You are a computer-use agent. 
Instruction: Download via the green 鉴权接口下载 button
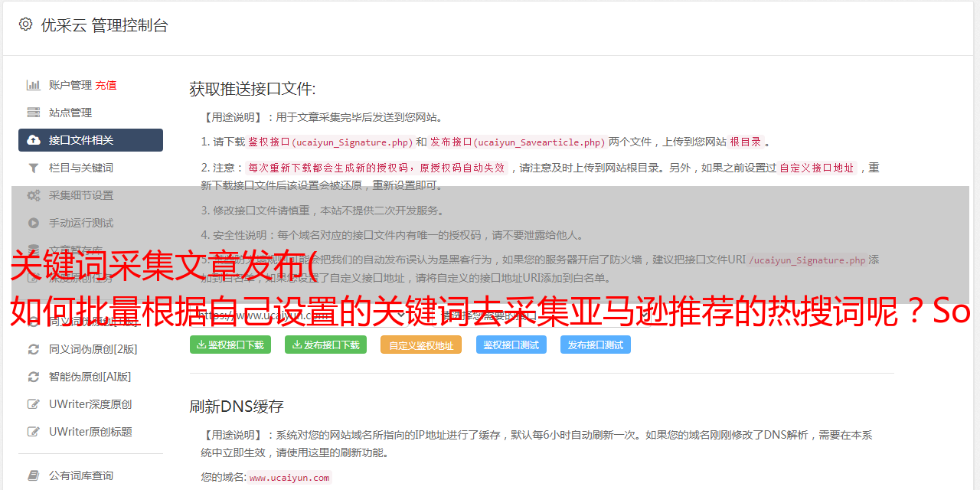230,345
